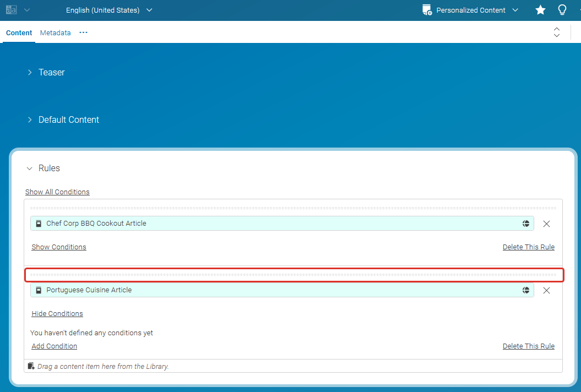Click the locale translation icon at top left
The width and height of the screenshot is (581, 392).
click(11, 10)
